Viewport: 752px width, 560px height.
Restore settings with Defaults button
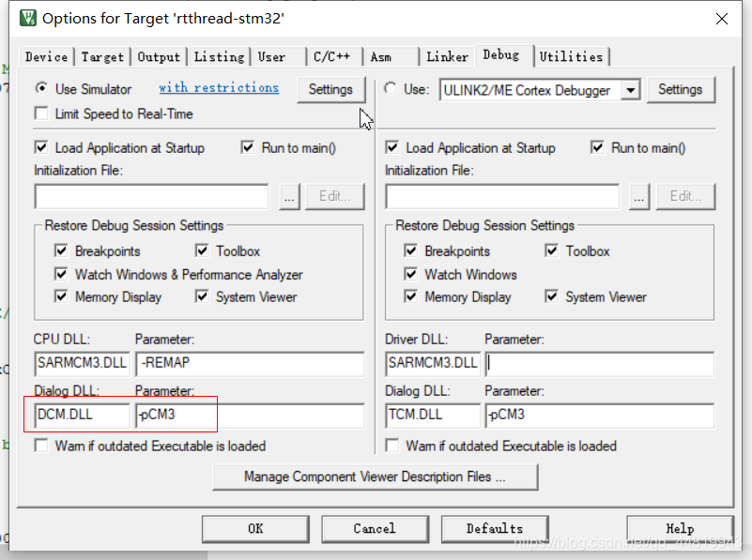click(x=495, y=529)
